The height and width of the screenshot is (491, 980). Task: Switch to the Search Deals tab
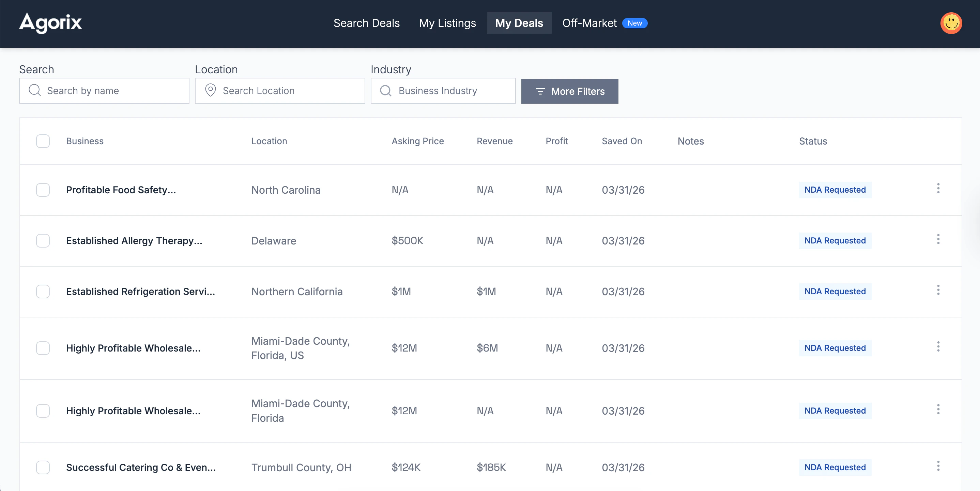(x=366, y=23)
